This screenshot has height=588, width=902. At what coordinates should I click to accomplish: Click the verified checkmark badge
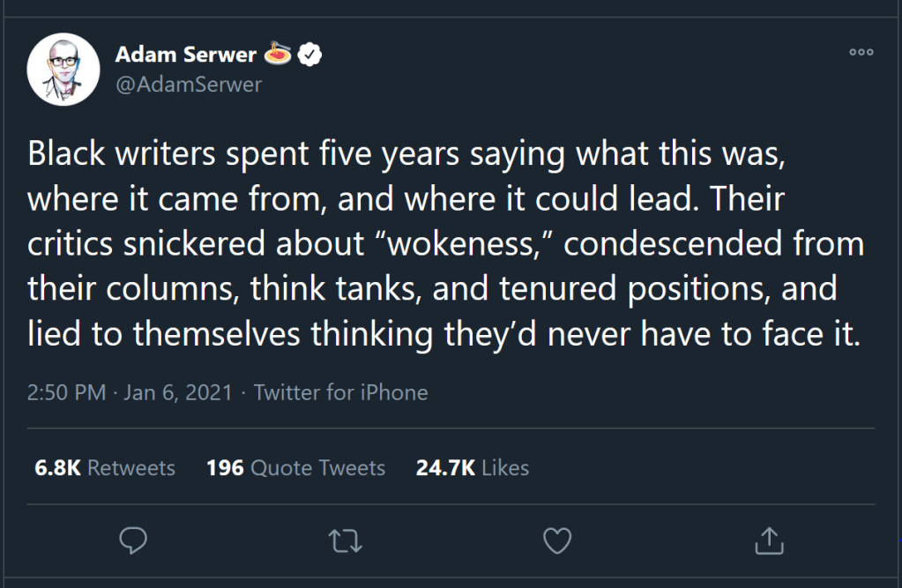coord(310,56)
